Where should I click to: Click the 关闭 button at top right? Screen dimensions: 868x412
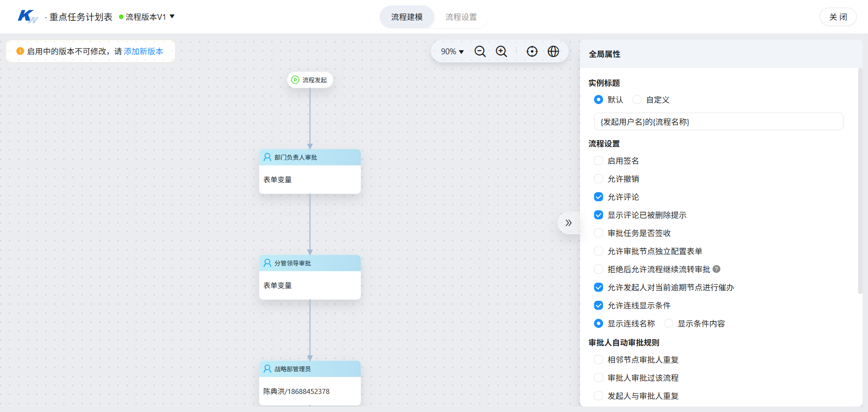tap(838, 16)
